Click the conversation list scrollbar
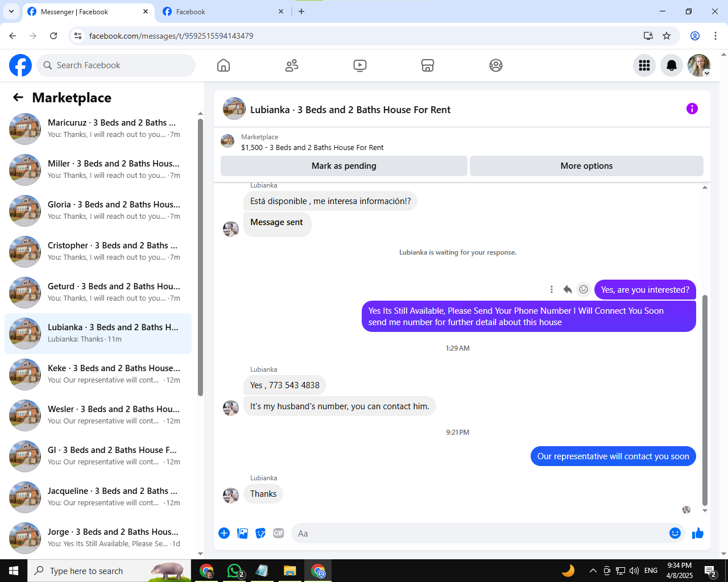Viewport: 728px width, 582px height. (200, 257)
